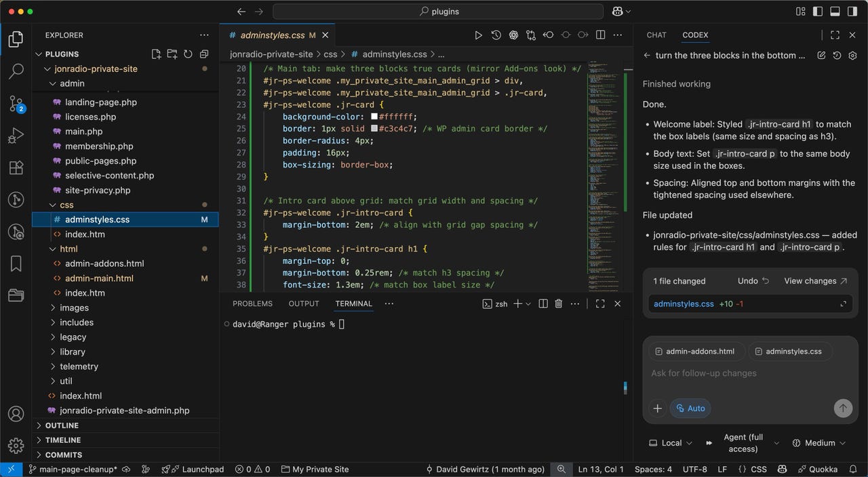Expand the OUTLINE section

pos(61,425)
